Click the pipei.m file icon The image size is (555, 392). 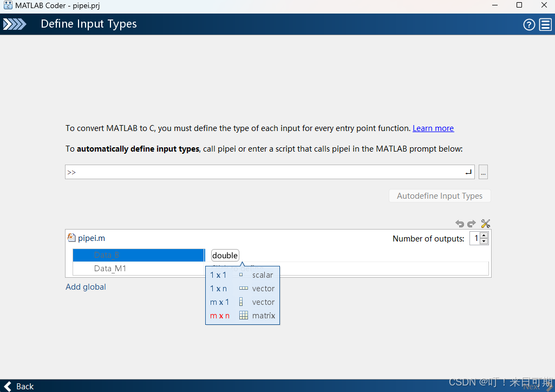coord(71,238)
